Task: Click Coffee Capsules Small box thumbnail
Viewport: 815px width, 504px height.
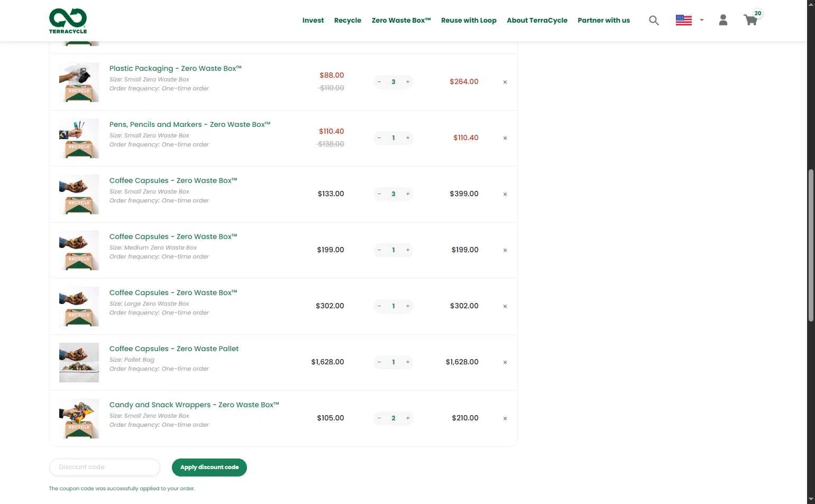Action: 79,194
